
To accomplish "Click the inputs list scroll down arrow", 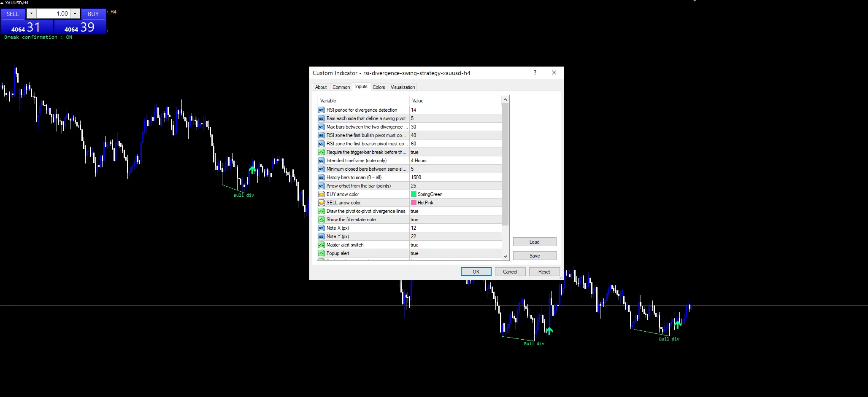I will click(505, 256).
